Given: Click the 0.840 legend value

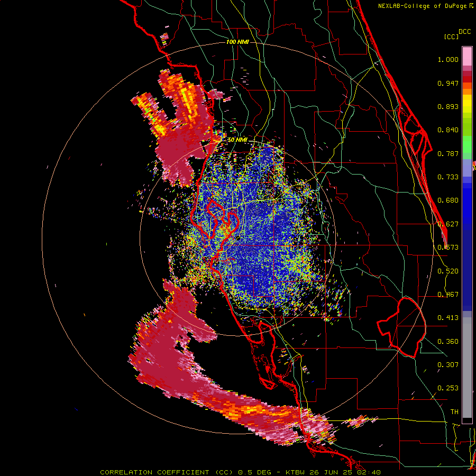Looking at the screenshot, I should click(448, 130).
